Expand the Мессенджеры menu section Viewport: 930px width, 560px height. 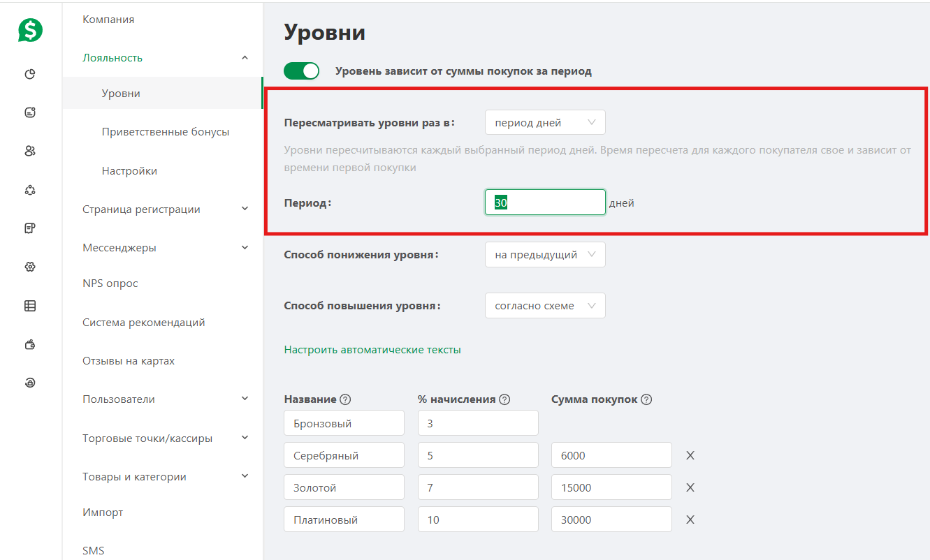tap(245, 247)
